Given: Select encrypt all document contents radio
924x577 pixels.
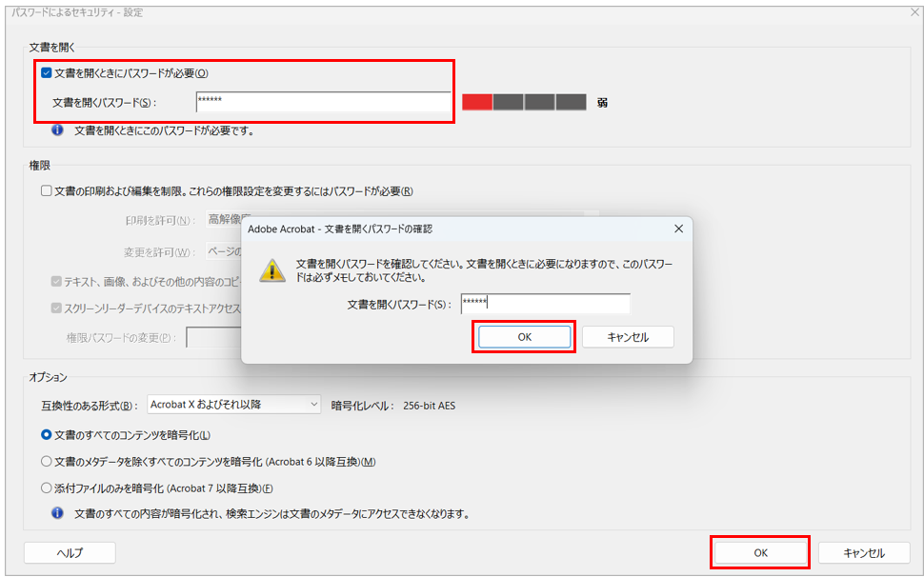Looking at the screenshot, I should click(x=47, y=435).
